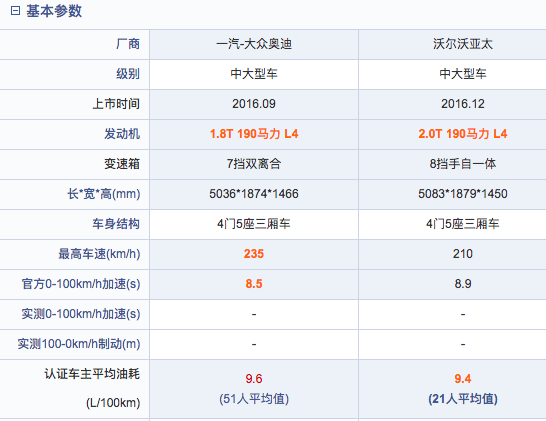
Task: Select dimensions 5036*1874*1466
Action: (x=254, y=194)
